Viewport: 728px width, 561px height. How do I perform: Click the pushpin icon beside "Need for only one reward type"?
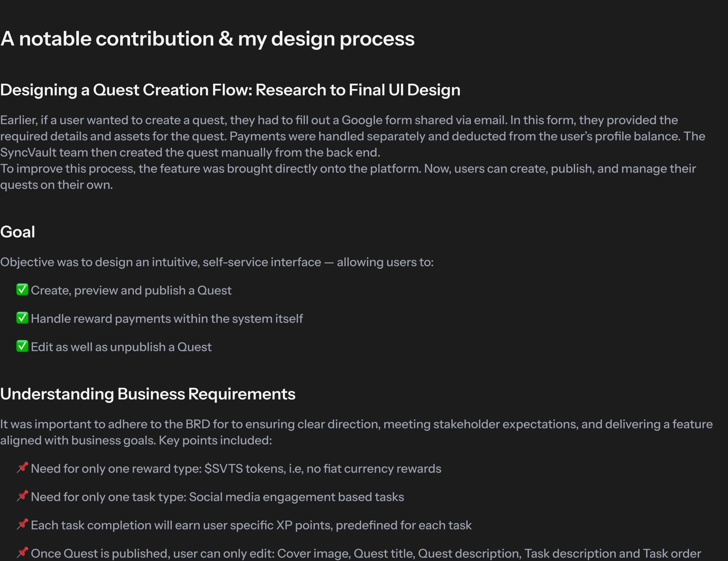point(22,468)
